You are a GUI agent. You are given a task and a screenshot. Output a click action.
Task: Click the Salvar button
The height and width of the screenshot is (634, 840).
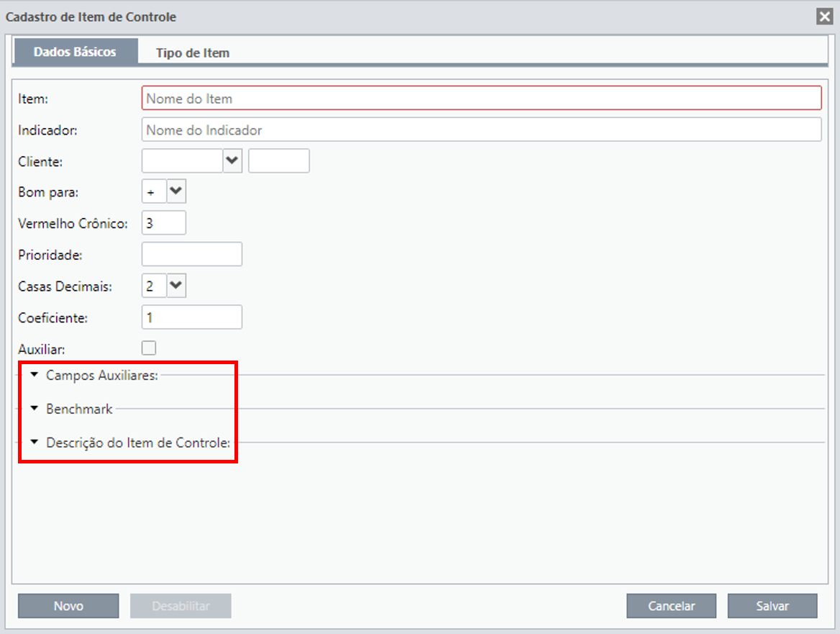[x=772, y=606]
